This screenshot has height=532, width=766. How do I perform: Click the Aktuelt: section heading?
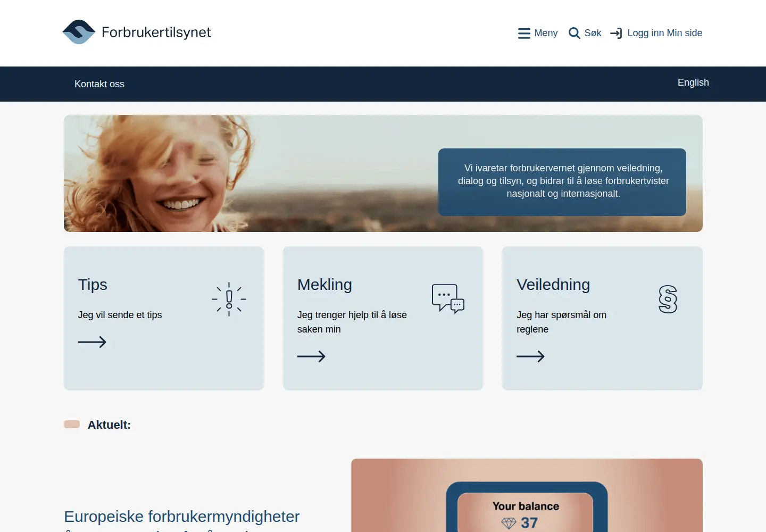[x=109, y=425]
